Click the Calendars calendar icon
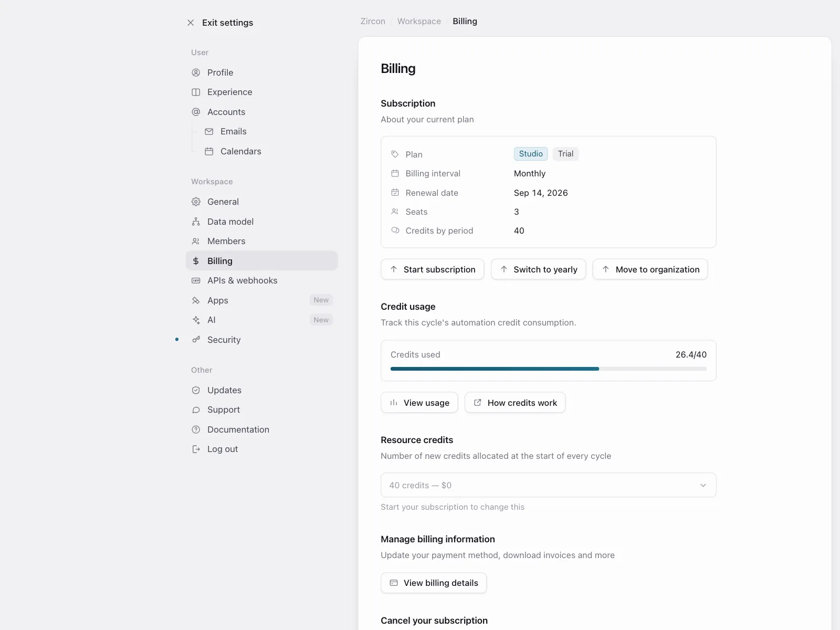 tap(209, 151)
